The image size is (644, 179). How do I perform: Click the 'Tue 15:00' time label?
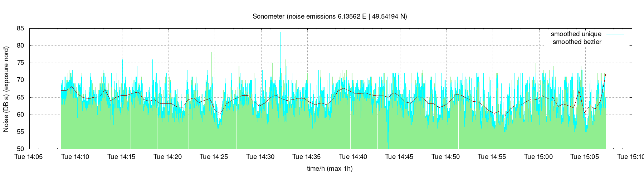538,157
